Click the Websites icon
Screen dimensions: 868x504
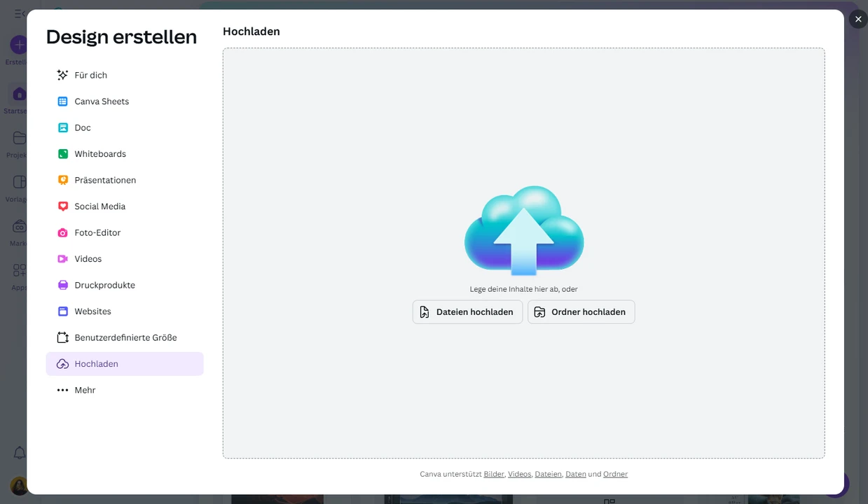62,311
